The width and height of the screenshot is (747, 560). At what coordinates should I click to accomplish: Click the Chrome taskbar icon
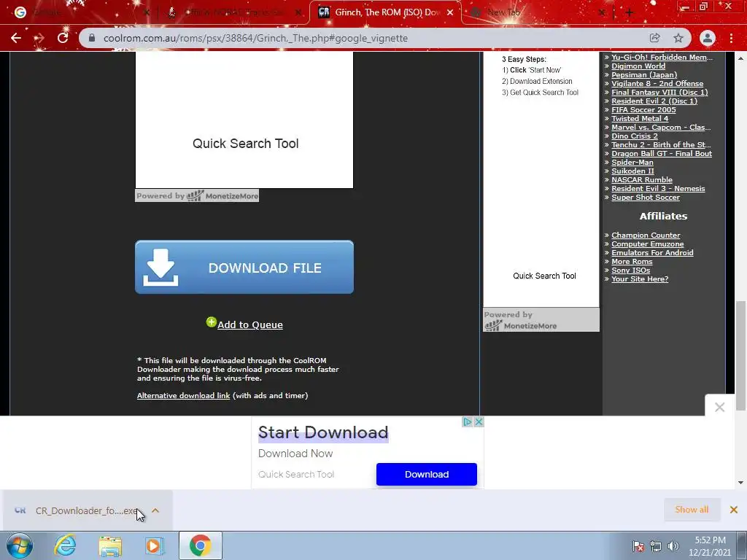200,545
